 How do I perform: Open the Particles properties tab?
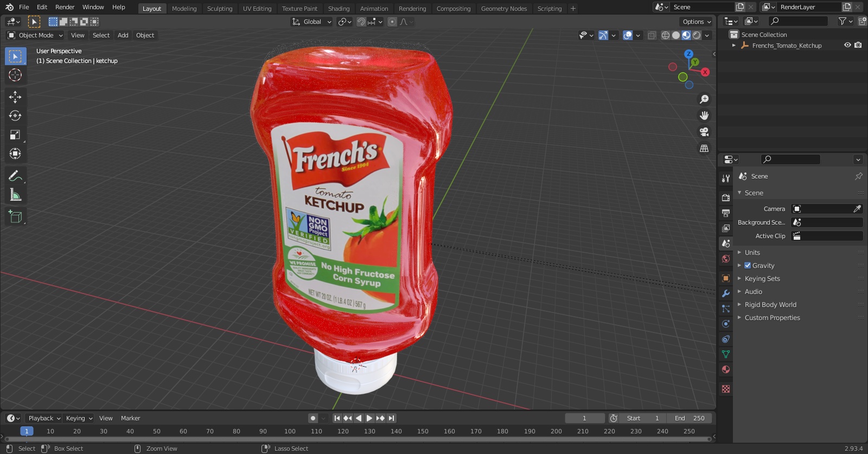(726, 309)
